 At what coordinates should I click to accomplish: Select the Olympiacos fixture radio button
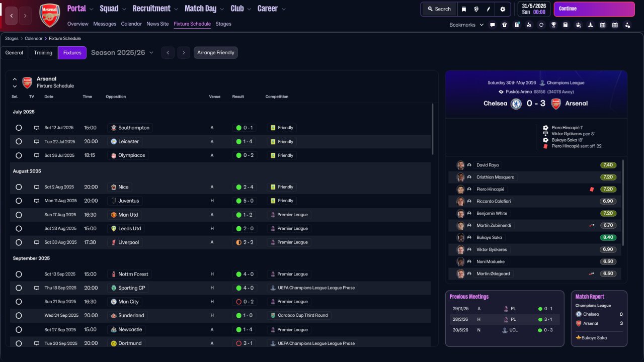19,155
